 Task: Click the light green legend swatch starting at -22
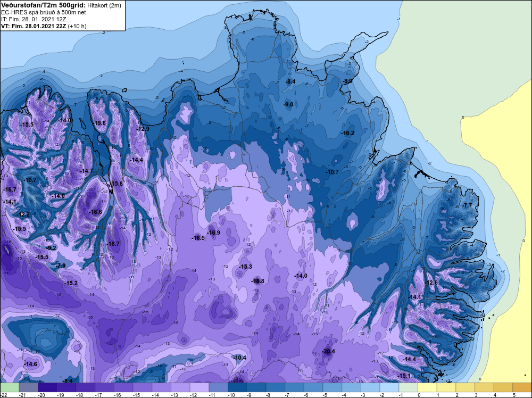tap(10, 387)
